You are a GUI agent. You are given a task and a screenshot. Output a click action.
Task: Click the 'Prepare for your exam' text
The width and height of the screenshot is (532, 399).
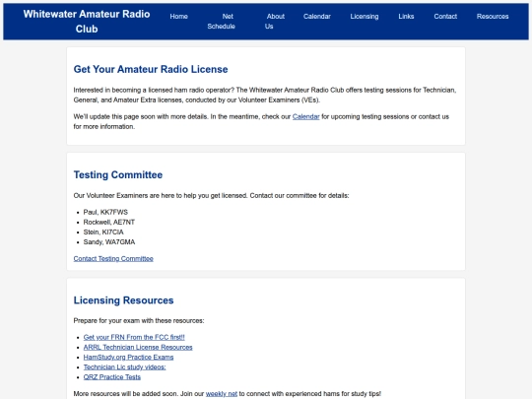point(139,320)
